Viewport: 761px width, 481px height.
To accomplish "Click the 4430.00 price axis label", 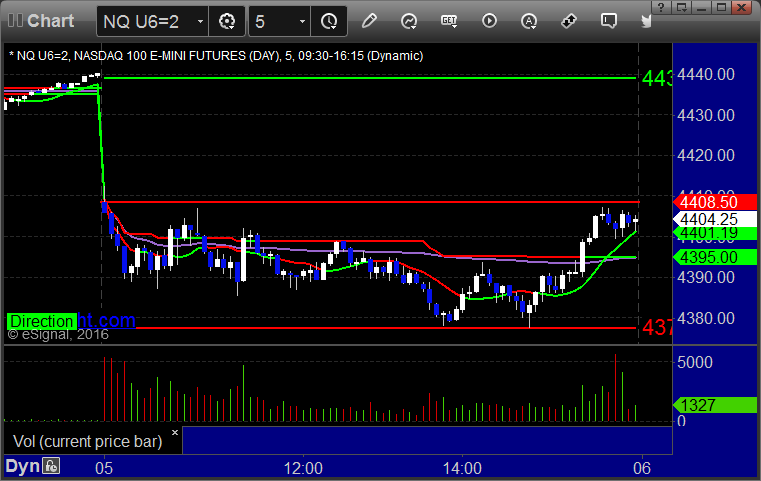I will [x=706, y=116].
